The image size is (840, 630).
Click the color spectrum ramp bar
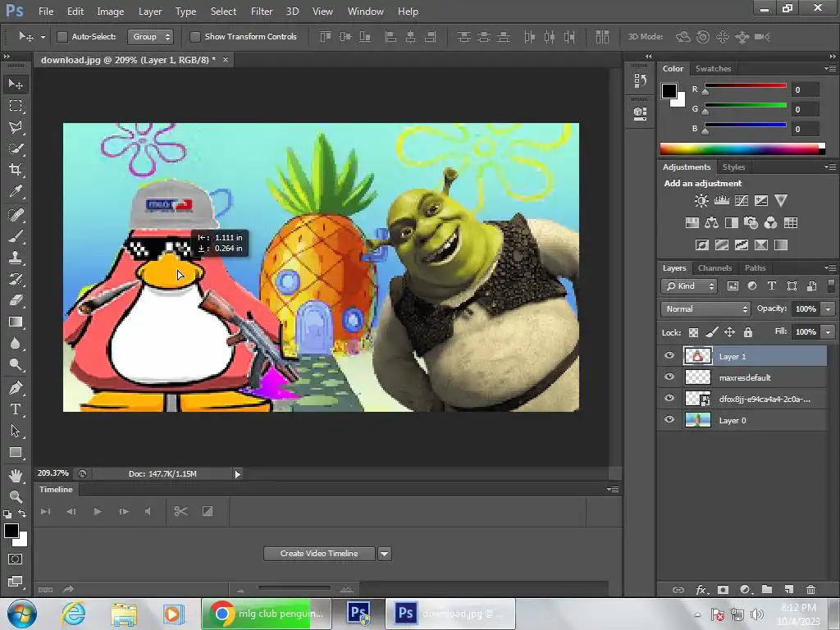pyautogui.click(x=740, y=148)
